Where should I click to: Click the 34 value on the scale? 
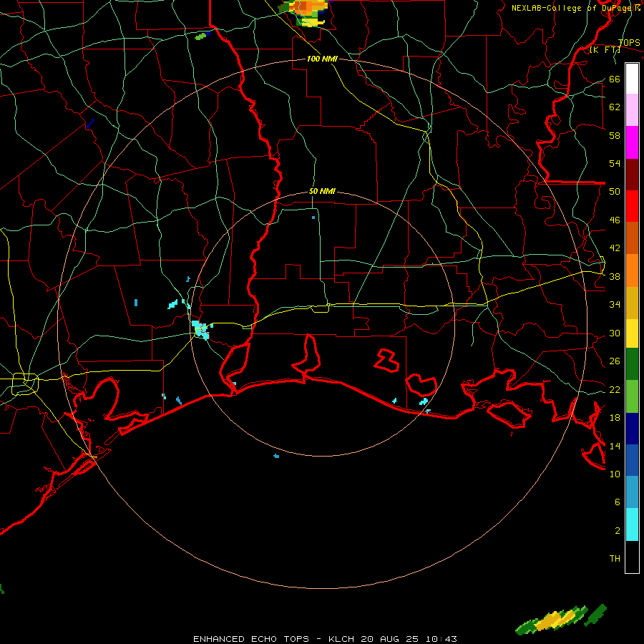[615, 305]
